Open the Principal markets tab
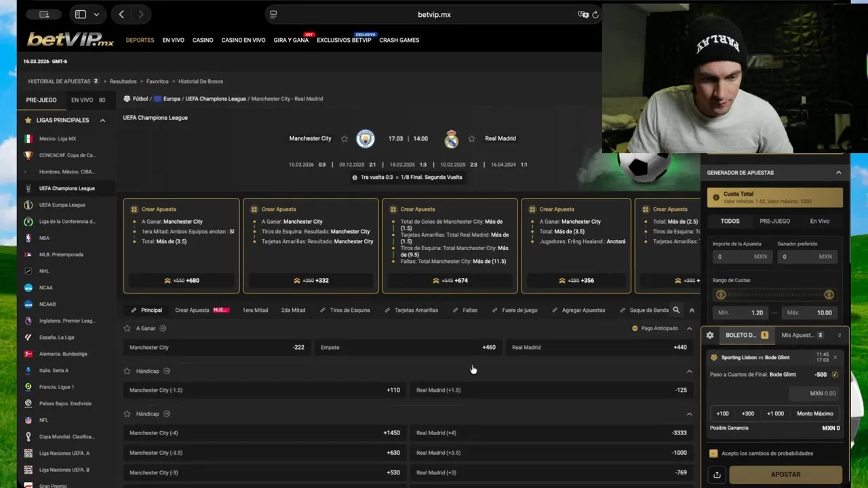868x488 pixels. click(x=147, y=310)
